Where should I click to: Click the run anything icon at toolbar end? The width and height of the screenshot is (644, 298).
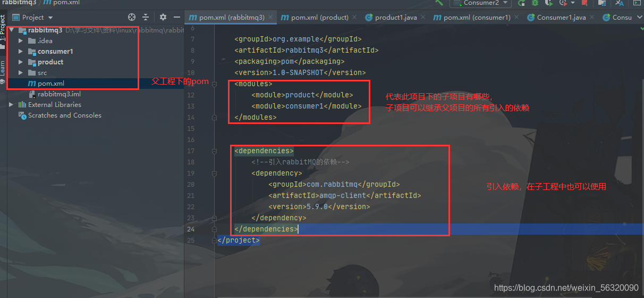(636, 3)
